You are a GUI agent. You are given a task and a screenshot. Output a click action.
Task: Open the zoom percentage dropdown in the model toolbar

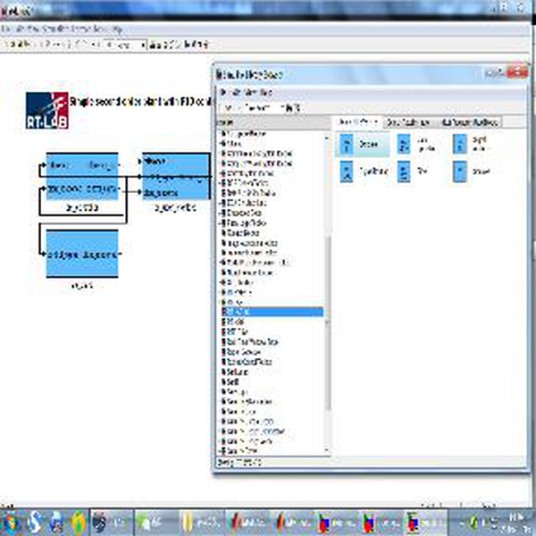125,45
